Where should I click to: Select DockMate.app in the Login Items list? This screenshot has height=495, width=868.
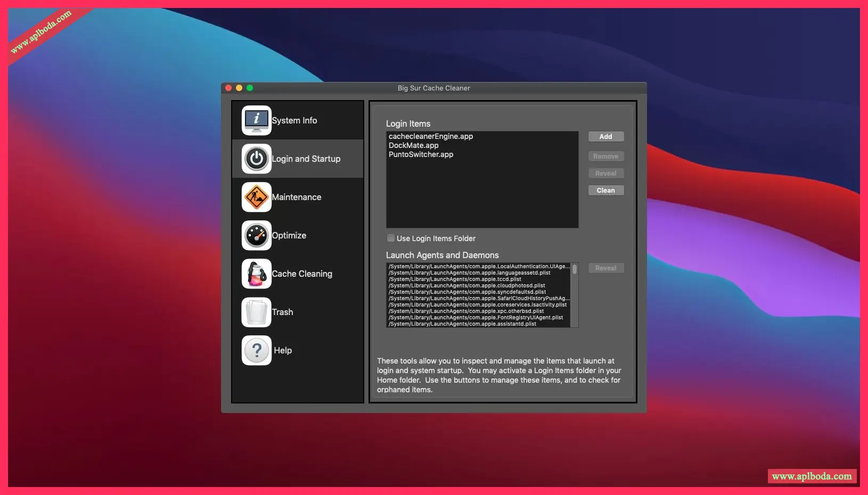tap(414, 145)
